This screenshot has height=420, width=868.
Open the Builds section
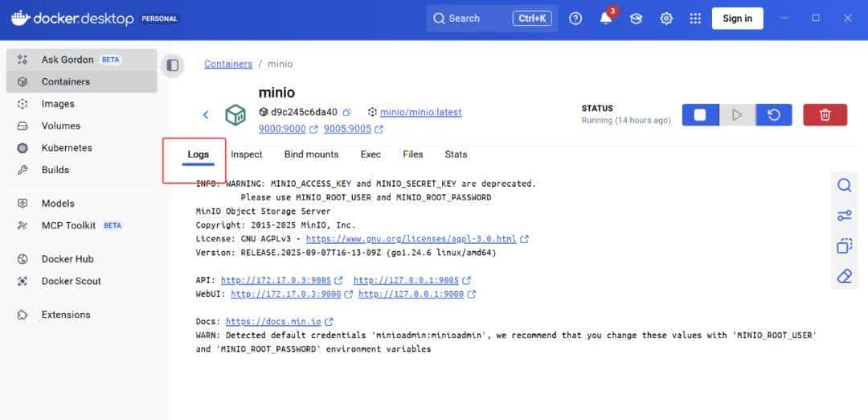[x=81, y=170]
